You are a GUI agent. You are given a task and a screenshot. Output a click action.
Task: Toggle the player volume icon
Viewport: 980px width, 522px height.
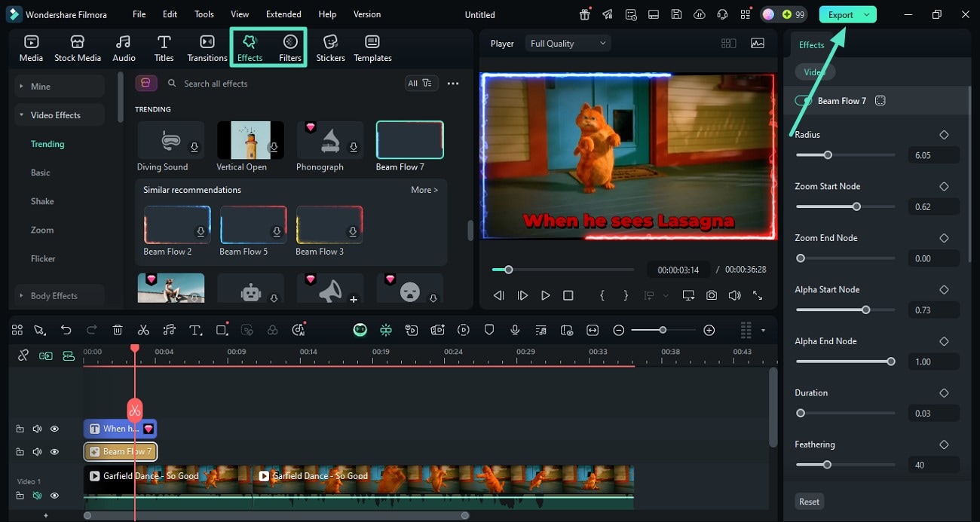tap(734, 296)
